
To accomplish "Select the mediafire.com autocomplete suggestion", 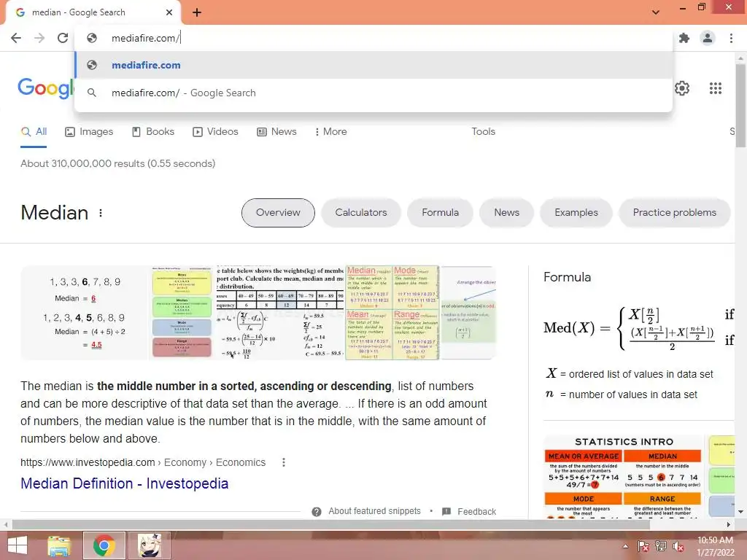I will [373, 65].
